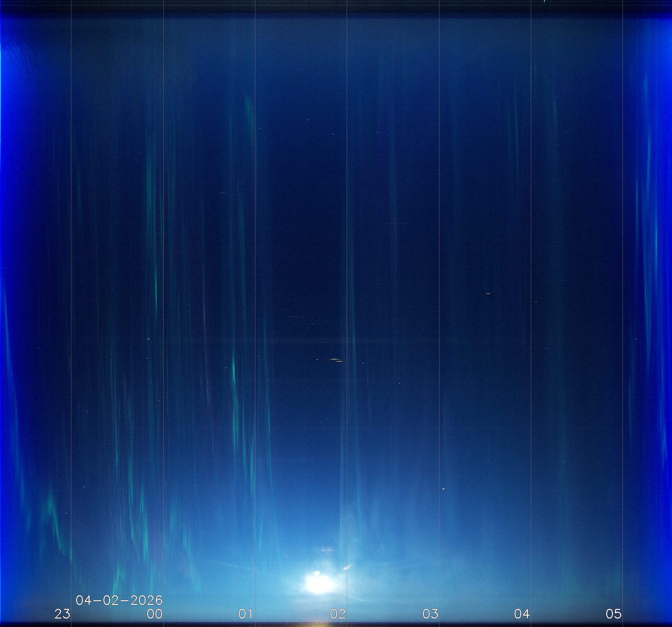Click the 04 hour label
The height and width of the screenshot is (627, 672).
(522, 614)
